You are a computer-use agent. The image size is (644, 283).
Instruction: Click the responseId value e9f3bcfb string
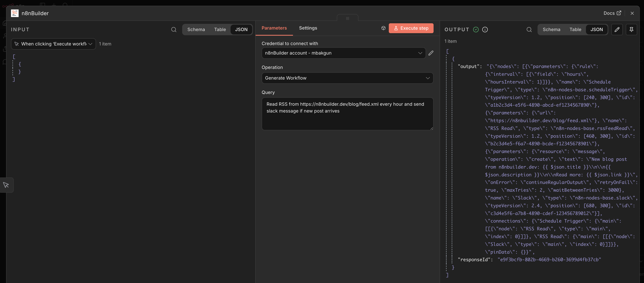click(549, 260)
